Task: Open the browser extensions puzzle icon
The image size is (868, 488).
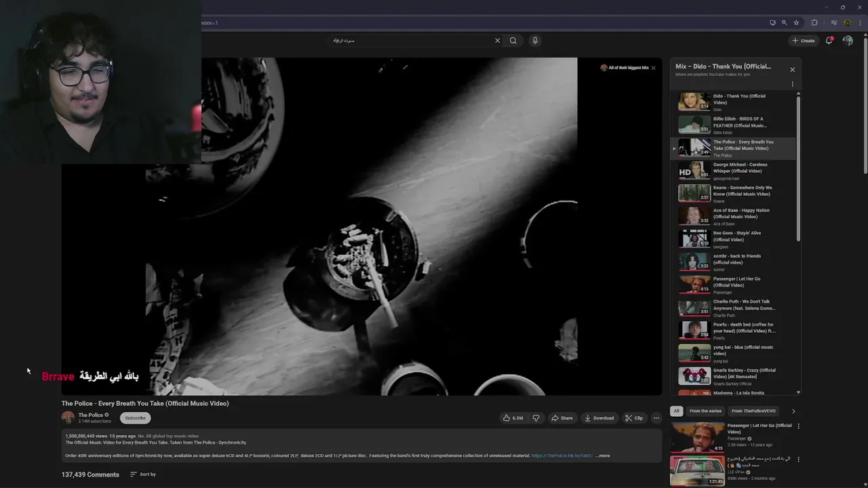Action: click(x=814, y=22)
